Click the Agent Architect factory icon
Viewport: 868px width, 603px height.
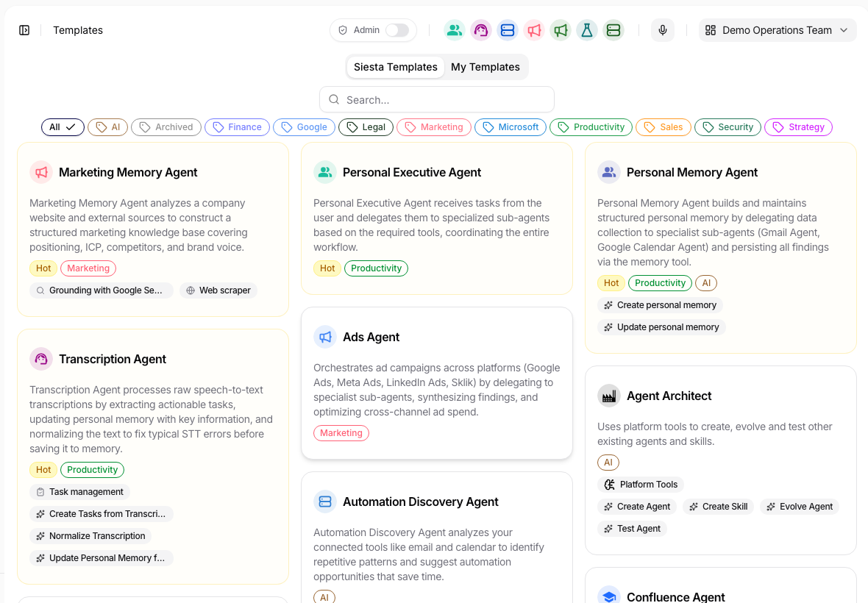click(x=609, y=396)
